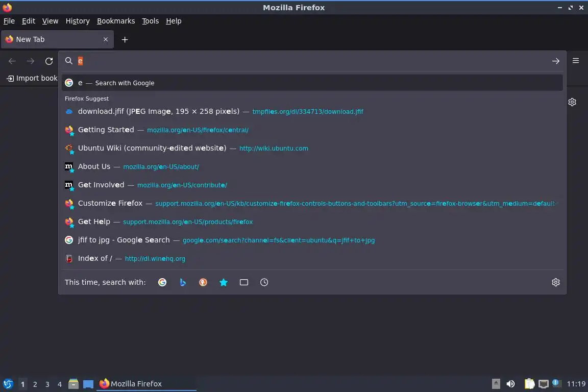Open new tab plus button
The width and height of the screenshot is (588, 392).
[125, 39]
